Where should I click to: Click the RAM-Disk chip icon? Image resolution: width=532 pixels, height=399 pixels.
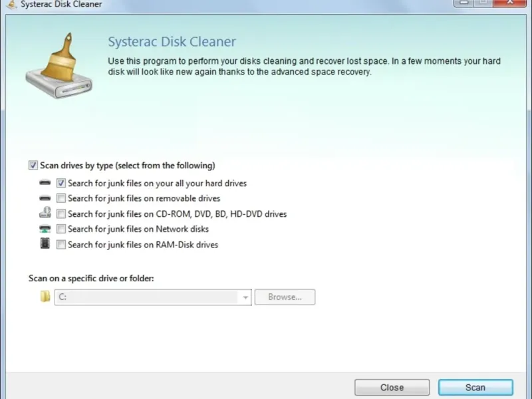pyautogui.click(x=45, y=243)
